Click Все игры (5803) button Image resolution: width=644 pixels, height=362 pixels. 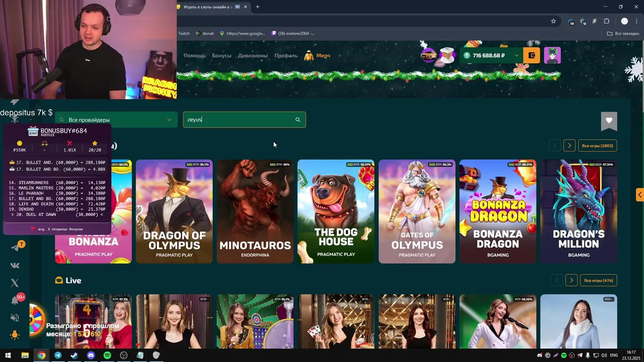pos(597,146)
